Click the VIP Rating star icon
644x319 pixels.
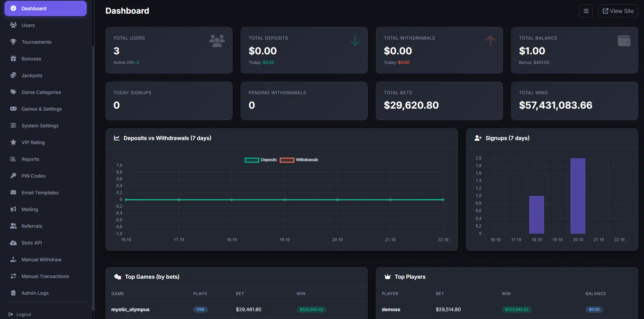(x=13, y=142)
